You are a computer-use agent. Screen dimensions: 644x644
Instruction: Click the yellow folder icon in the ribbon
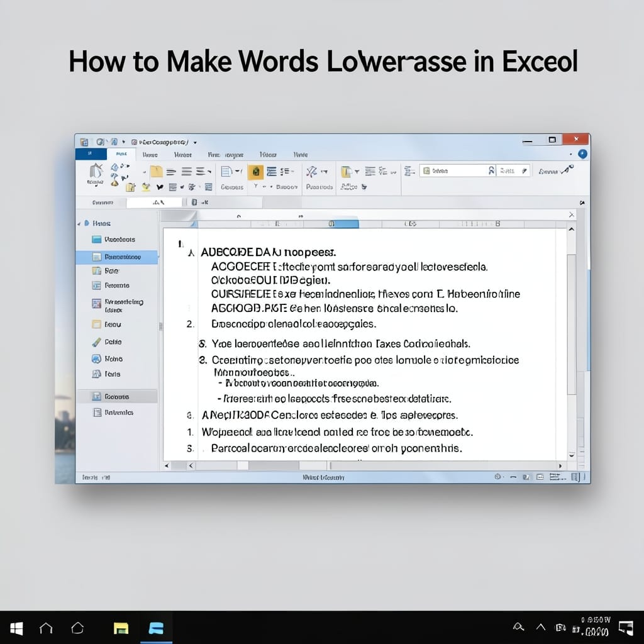tap(157, 171)
